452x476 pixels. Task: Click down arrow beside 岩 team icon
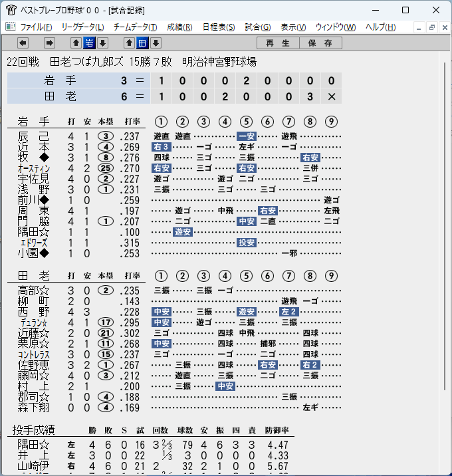102,43
